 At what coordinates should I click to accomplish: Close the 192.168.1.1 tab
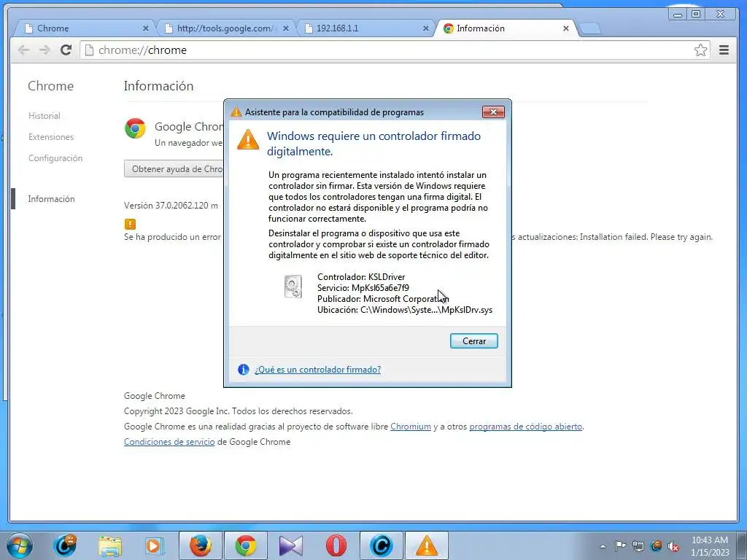[x=426, y=28]
